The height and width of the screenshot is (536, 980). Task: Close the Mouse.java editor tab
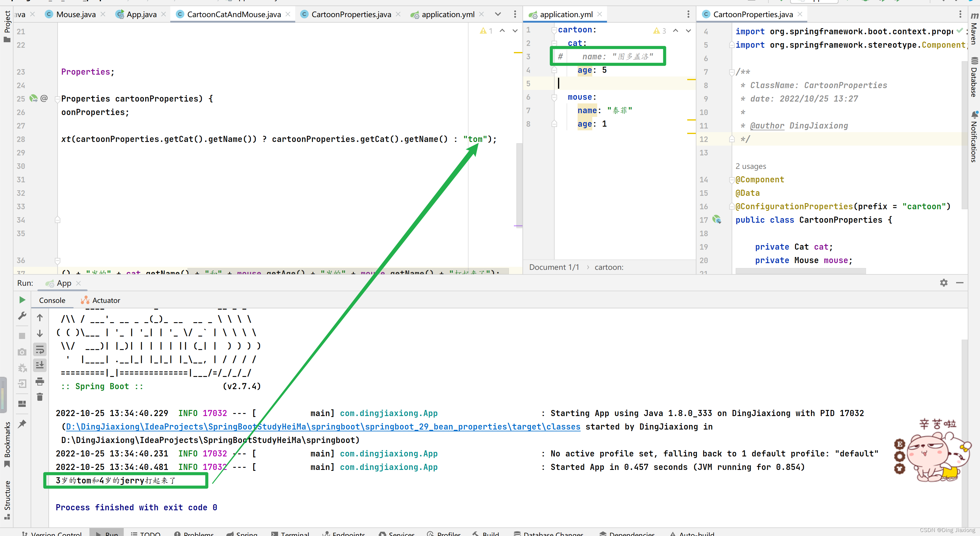[x=103, y=14]
